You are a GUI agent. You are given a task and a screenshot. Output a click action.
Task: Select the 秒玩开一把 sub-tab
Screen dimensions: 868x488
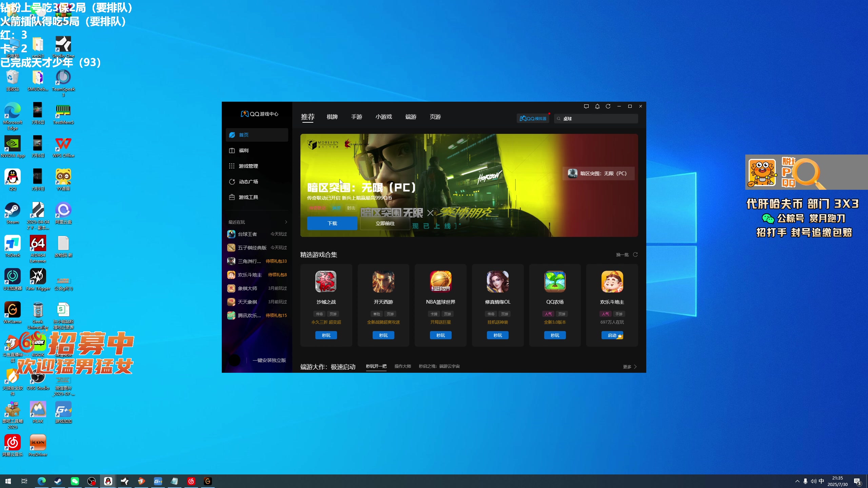click(376, 366)
